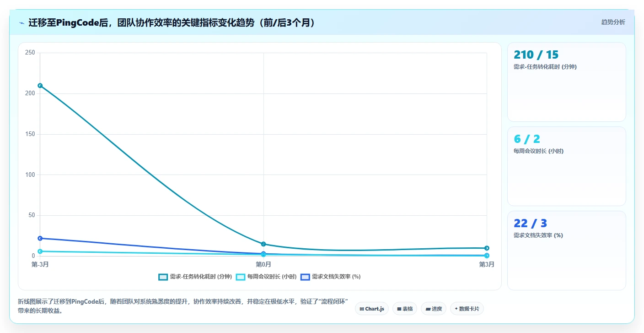Click the 表格 tag chip
This screenshot has height=333, width=644.
coord(405,309)
